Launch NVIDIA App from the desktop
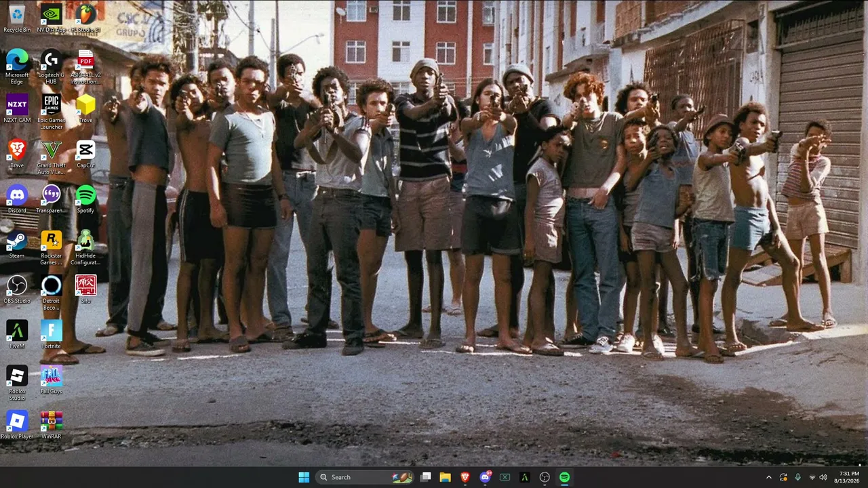The image size is (868, 488). (x=52, y=18)
